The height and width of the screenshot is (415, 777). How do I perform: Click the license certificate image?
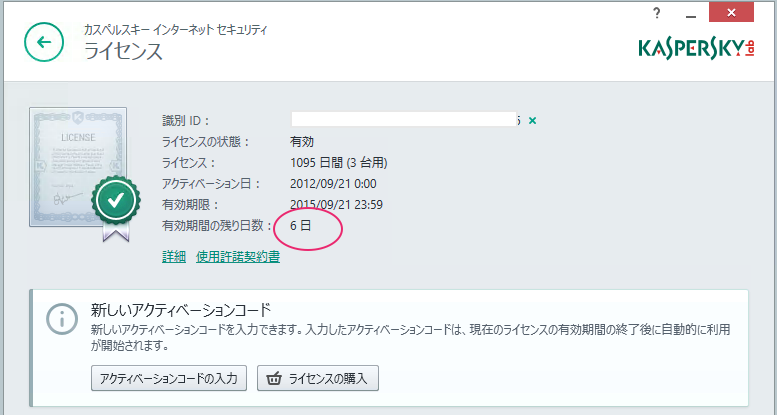point(78,167)
